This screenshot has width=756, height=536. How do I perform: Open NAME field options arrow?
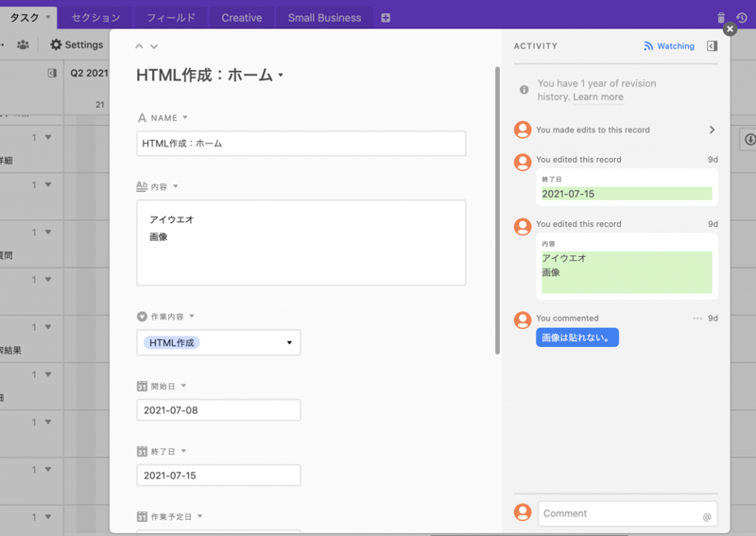click(185, 118)
